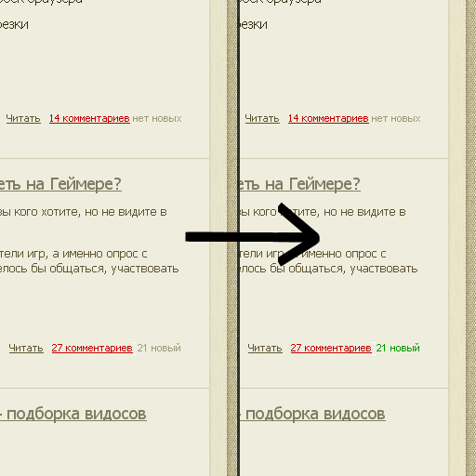The height and width of the screenshot is (476, 476).
Task: Open "14 комментариев" in the left panel
Action: [x=89, y=118]
